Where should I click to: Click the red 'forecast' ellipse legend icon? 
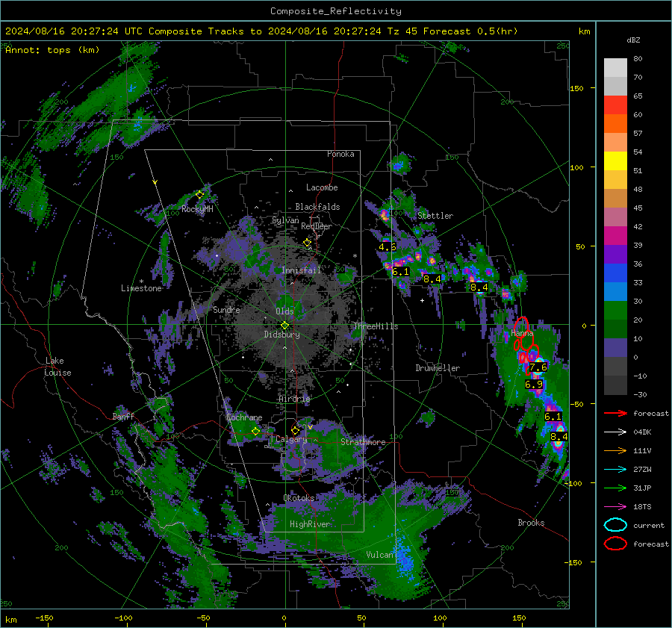(615, 544)
